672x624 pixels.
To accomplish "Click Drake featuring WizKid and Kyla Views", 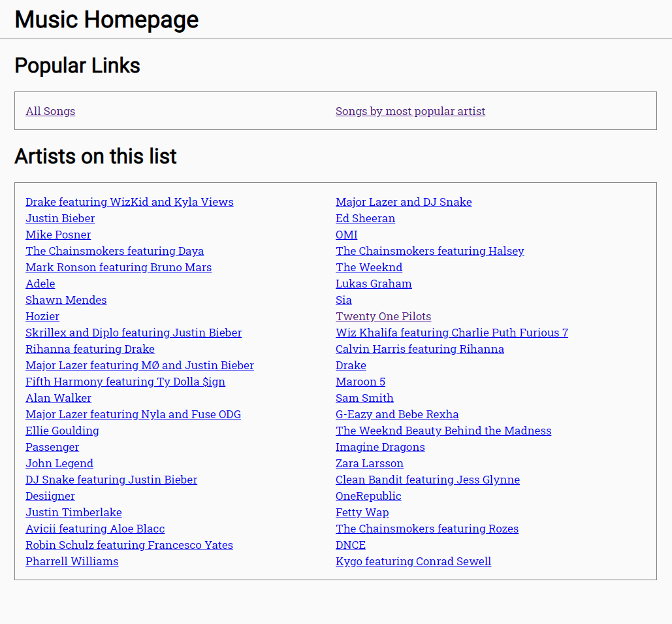I will click(129, 202).
